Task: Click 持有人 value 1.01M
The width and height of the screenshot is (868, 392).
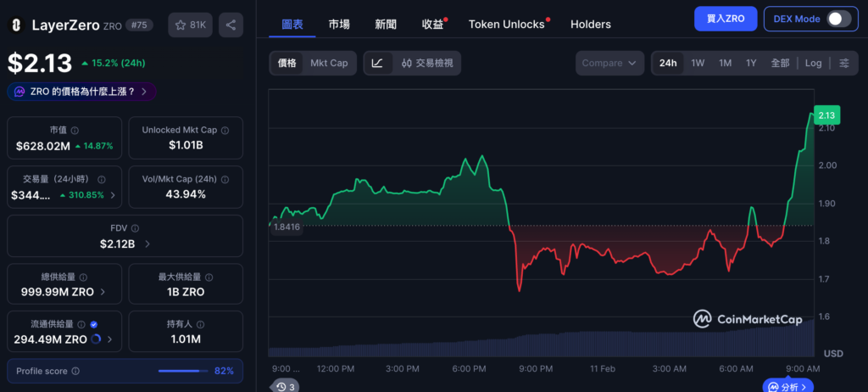Action: click(186, 339)
